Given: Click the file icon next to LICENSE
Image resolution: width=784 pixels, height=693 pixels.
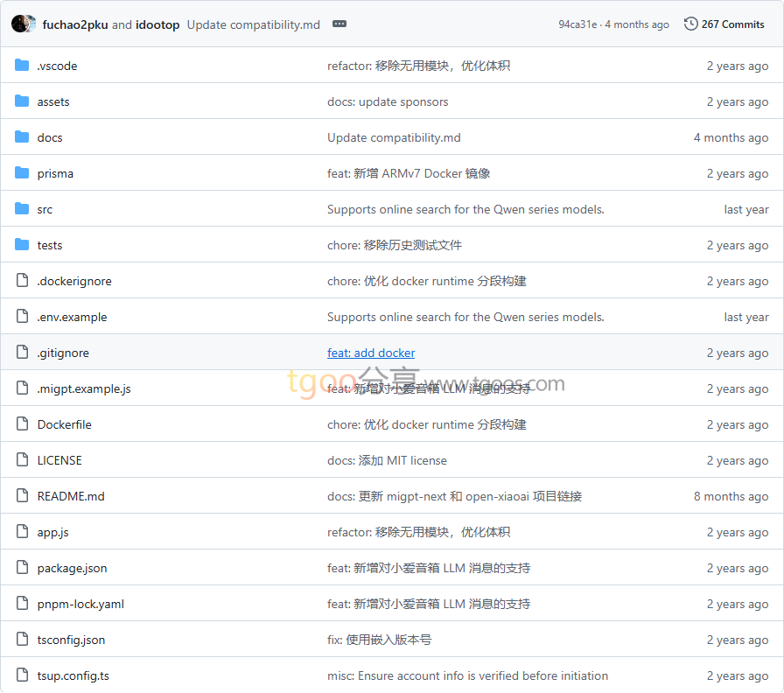Looking at the screenshot, I should (22, 460).
